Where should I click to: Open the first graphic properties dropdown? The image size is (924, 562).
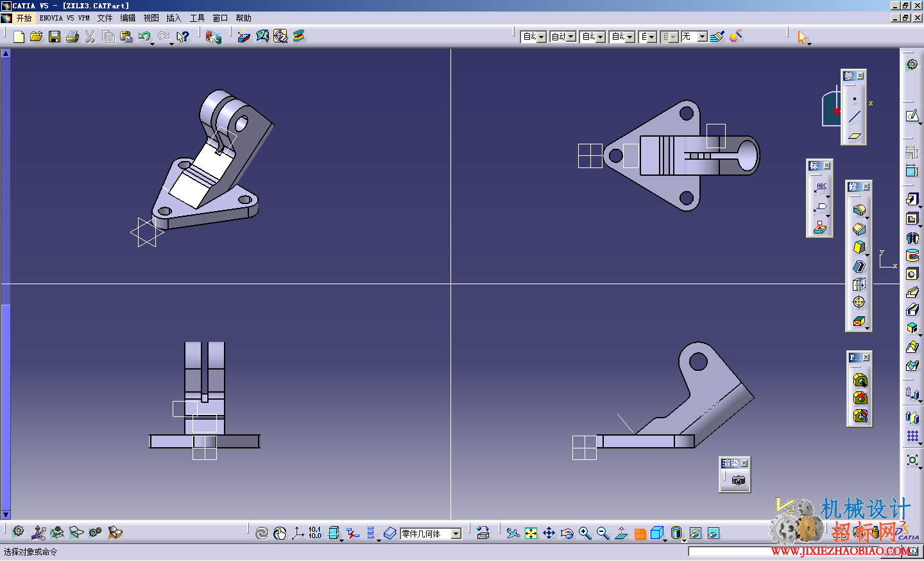coord(542,37)
